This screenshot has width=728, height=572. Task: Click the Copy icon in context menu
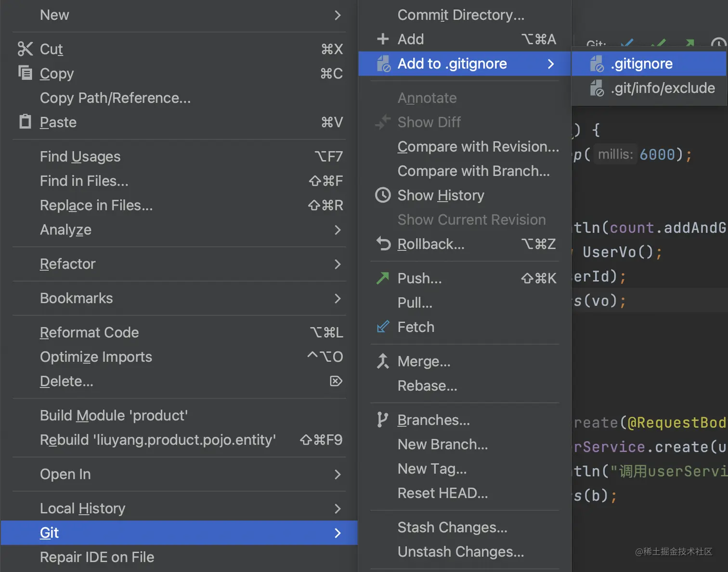click(x=25, y=73)
